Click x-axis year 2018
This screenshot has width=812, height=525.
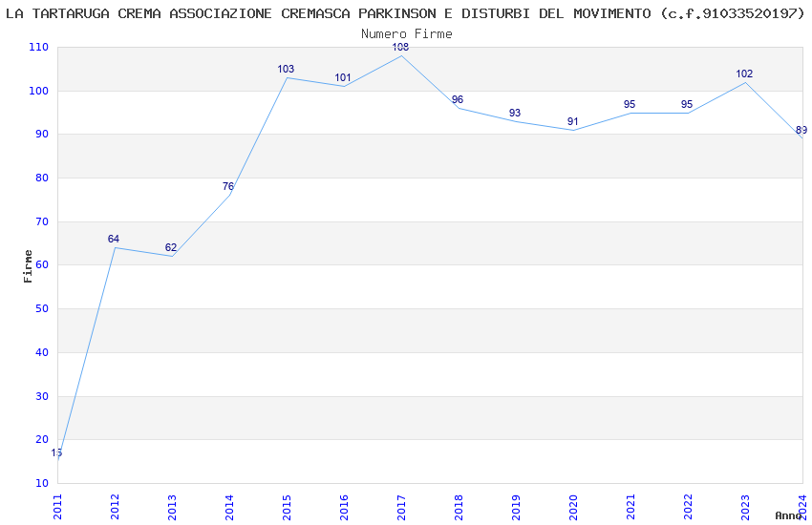tap(459, 508)
